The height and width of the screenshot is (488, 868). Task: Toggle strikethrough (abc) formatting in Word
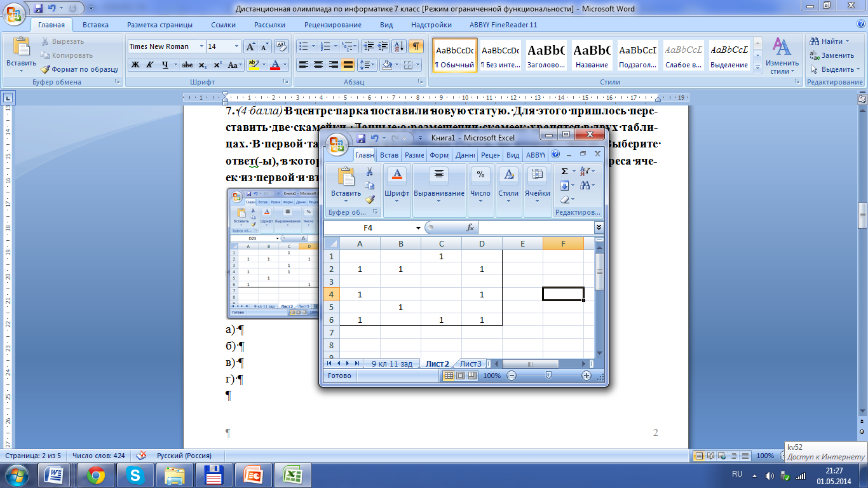[x=187, y=65]
